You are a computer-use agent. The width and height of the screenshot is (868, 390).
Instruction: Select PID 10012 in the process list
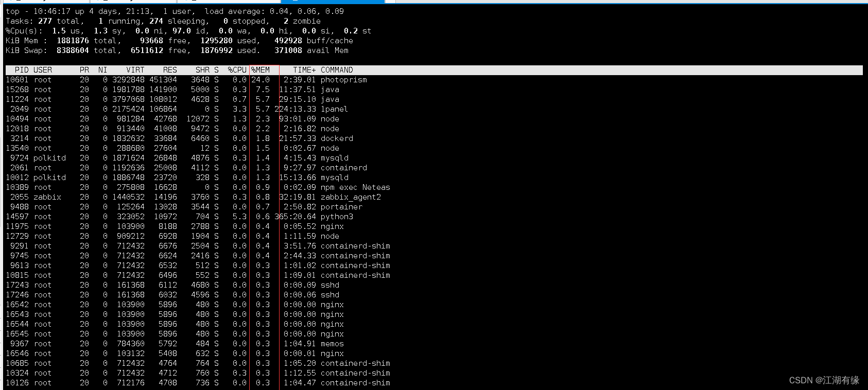pyautogui.click(x=17, y=178)
